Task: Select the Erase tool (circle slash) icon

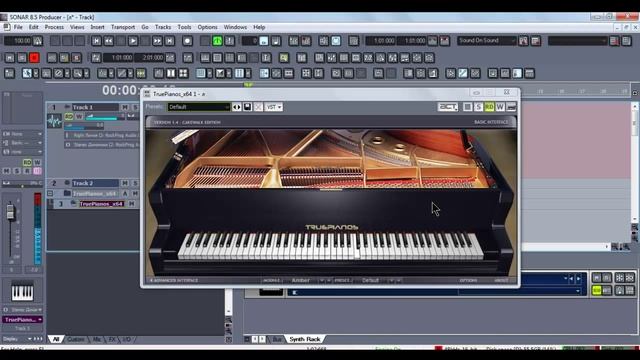Action: point(58,73)
